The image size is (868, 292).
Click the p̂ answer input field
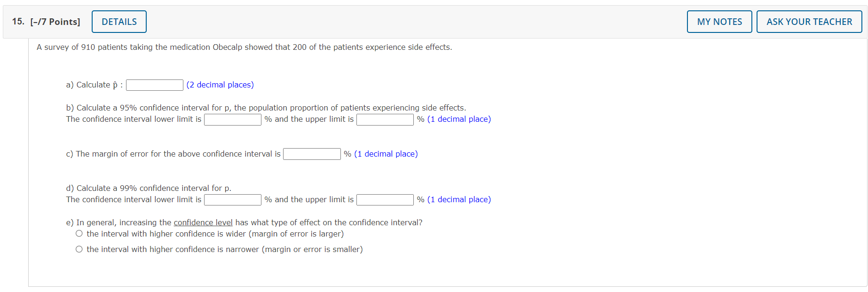coord(154,85)
